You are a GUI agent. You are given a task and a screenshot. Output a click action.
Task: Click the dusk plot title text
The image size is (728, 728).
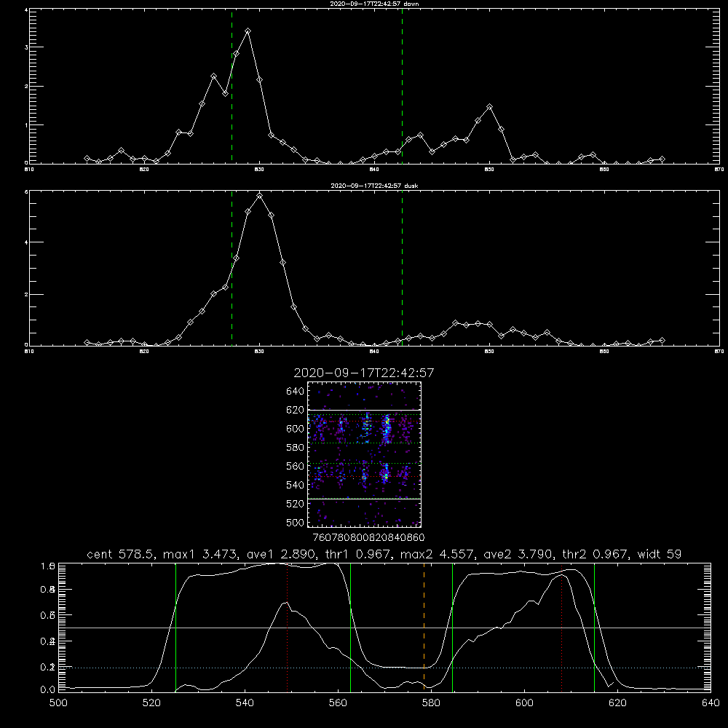coord(374,186)
